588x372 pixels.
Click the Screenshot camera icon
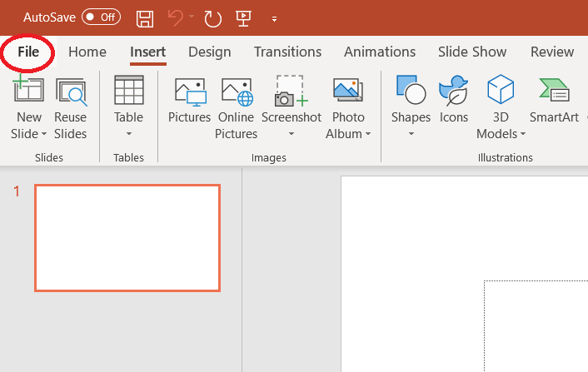click(292, 91)
